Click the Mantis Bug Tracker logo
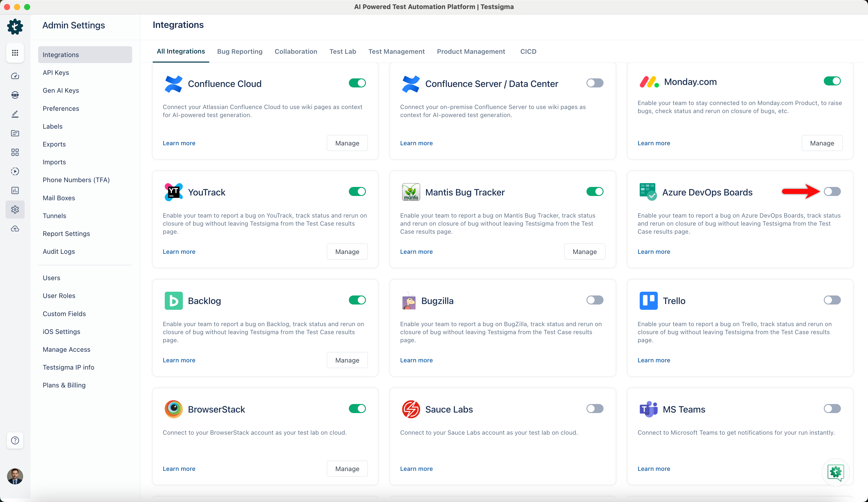 (411, 192)
